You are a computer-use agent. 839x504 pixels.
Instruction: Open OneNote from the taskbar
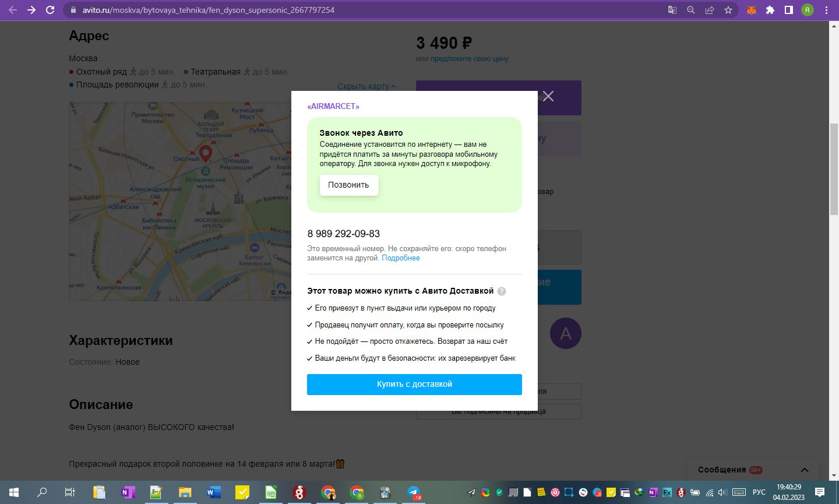(x=128, y=492)
